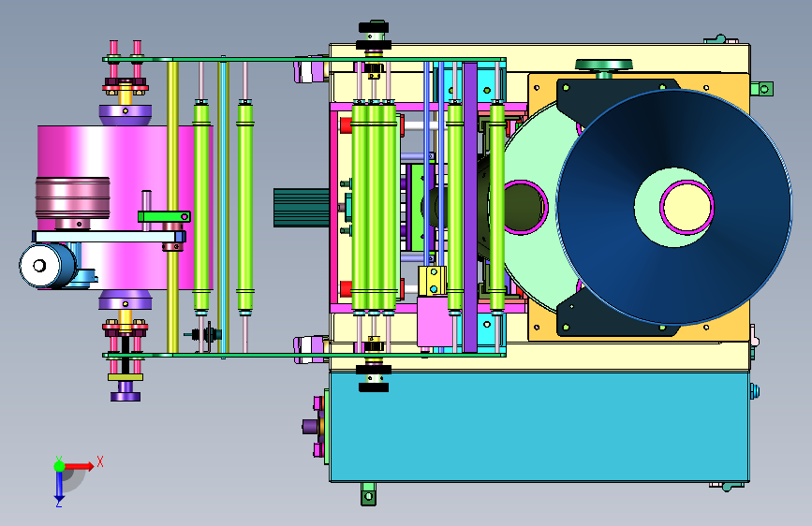Select the purple foot below the bottom-left red bolts
This screenshot has width=812, height=526.
pyautogui.click(x=125, y=397)
